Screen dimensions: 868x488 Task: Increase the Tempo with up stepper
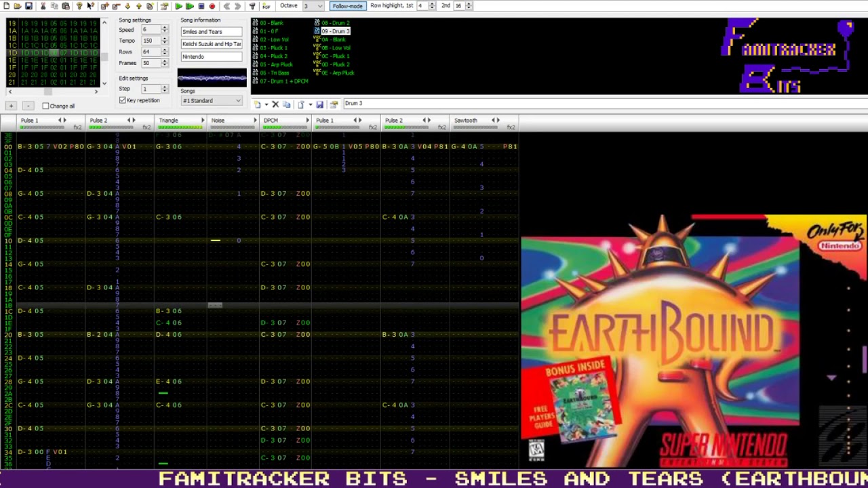[164, 39]
